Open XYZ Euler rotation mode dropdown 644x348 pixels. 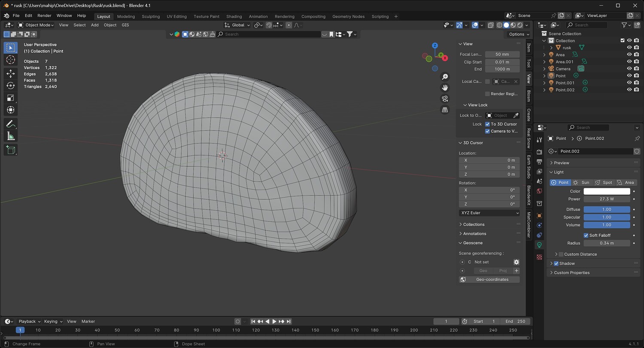tap(489, 213)
